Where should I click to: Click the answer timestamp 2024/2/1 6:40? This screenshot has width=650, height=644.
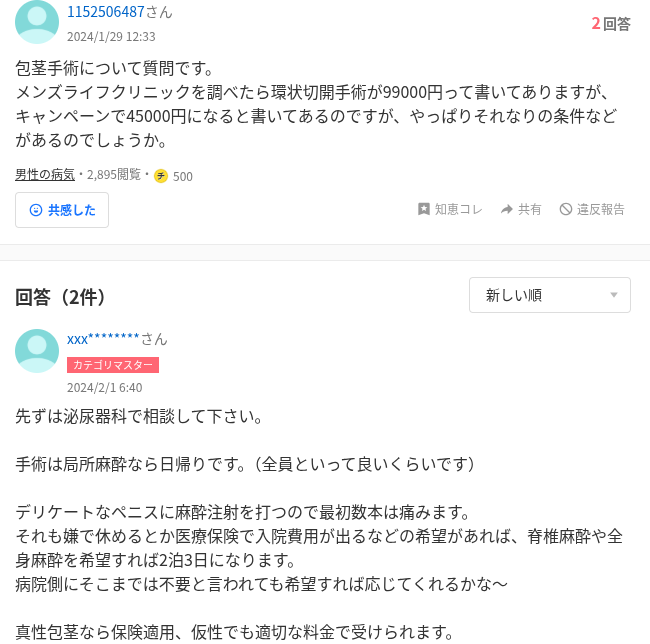click(104, 388)
